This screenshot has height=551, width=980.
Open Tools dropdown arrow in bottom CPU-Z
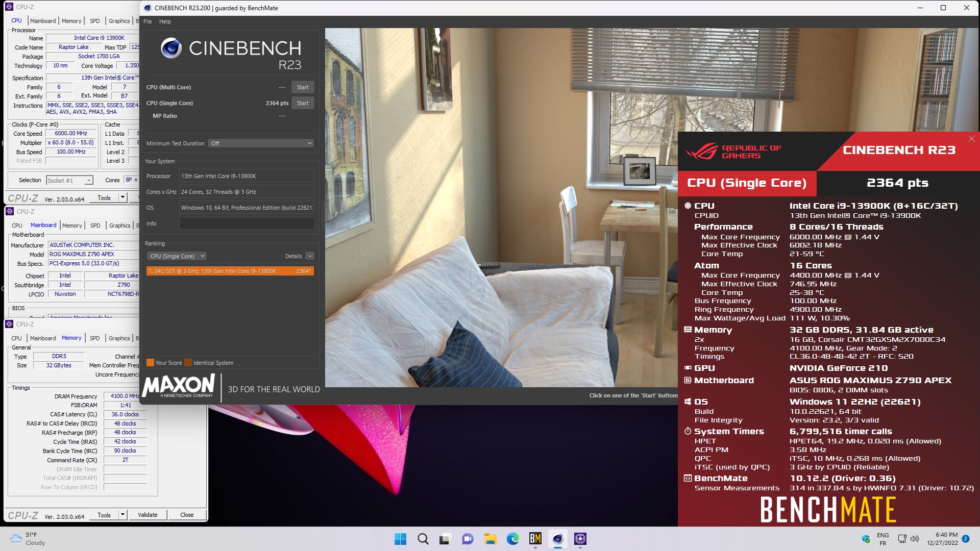pos(122,515)
